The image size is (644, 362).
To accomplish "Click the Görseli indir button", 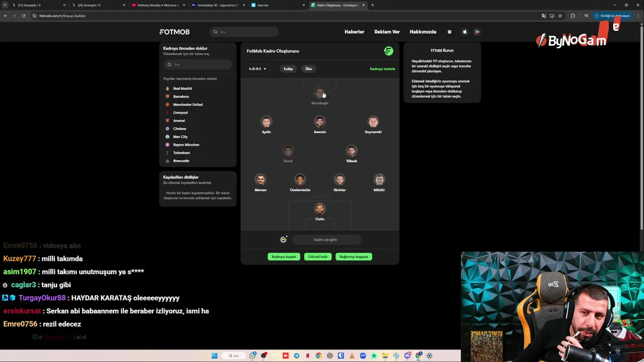I will click(318, 257).
